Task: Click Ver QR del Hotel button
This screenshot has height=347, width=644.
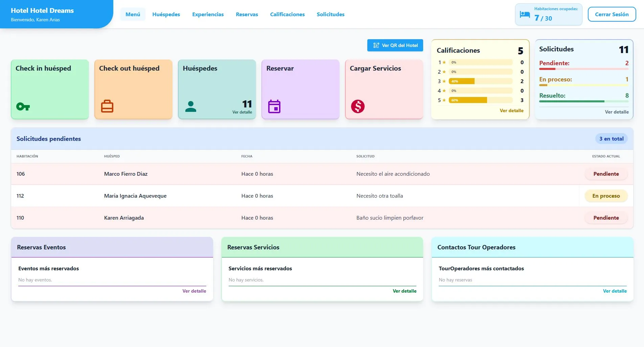Action: click(x=395, y=45)
